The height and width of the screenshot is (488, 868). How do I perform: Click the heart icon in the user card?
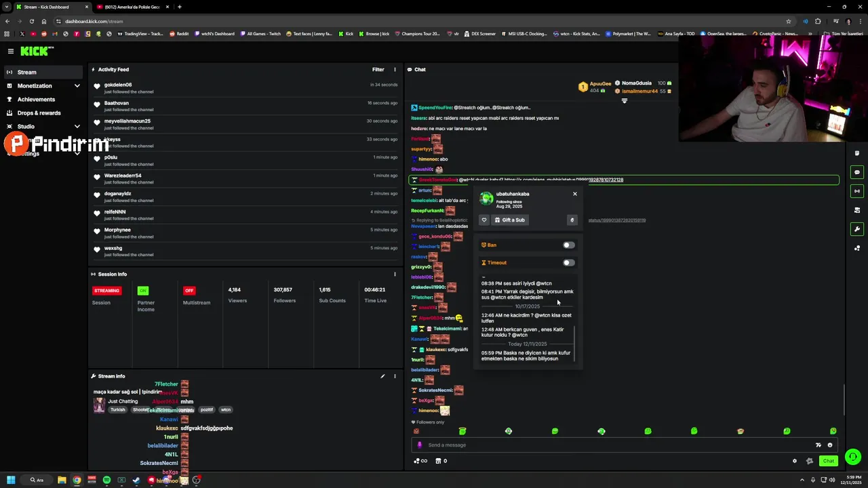[484, 220]
